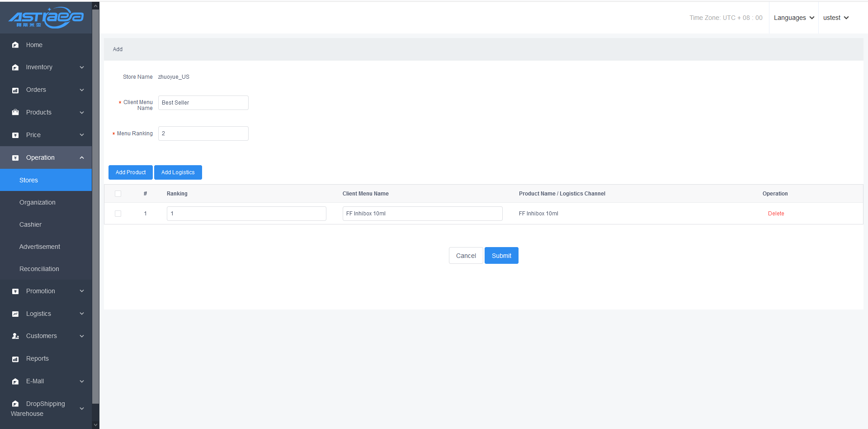Delete the FF Inhibox 10ml row
Screen dimensions: 868x429
pyautogui.click(x=776, y=214)
